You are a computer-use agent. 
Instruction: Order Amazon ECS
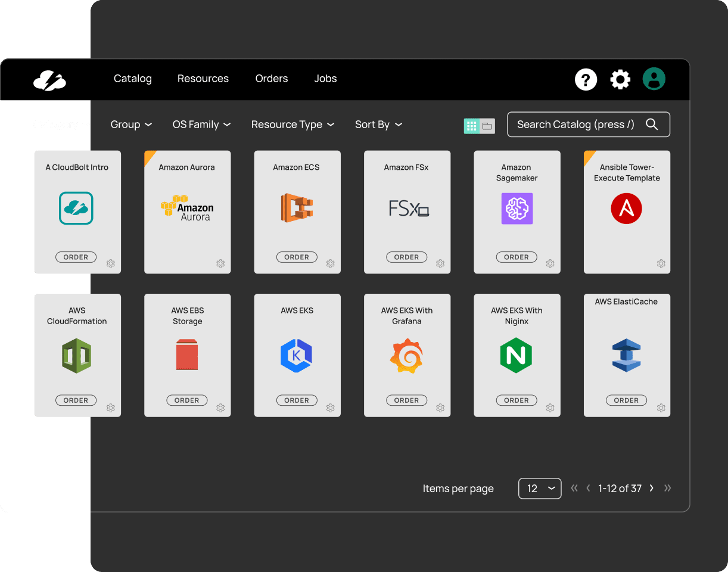(x=297, y=257)
